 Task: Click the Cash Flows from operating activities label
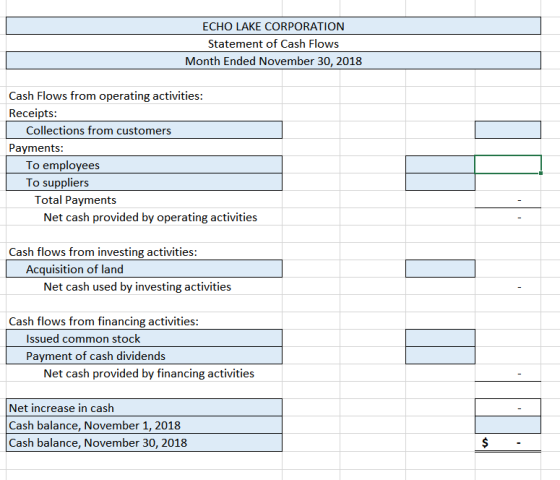point(106,96)
